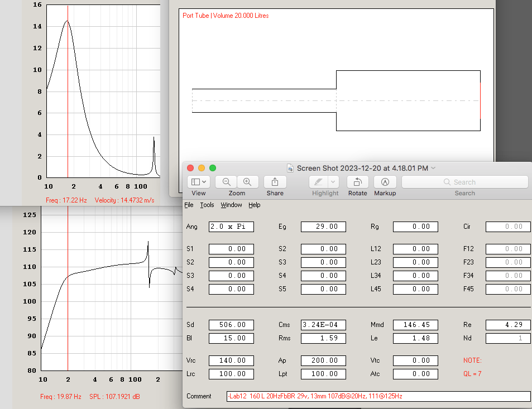
Task: Select the Re field showing 4.29
Action: pos(508,325)
